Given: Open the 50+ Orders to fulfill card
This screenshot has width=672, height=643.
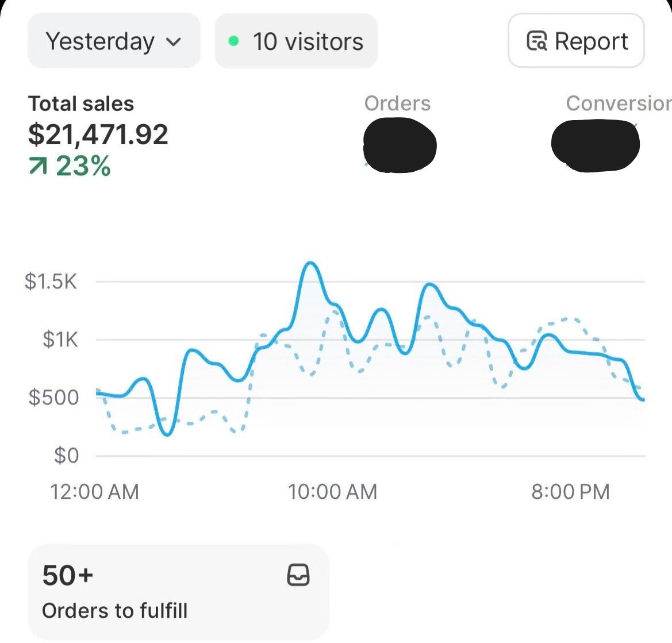Looking at the screenshot, I should [x=178, y=592].
